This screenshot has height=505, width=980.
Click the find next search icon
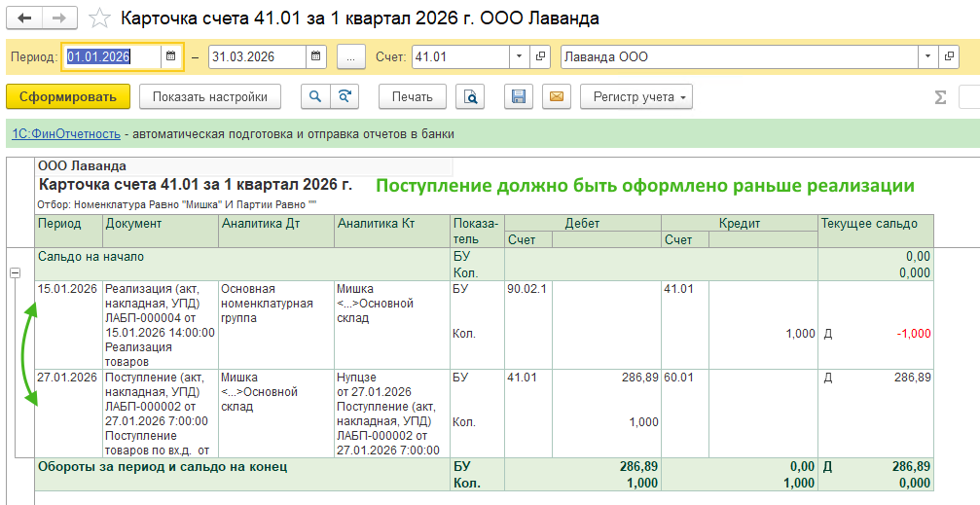tap(344, 96)
